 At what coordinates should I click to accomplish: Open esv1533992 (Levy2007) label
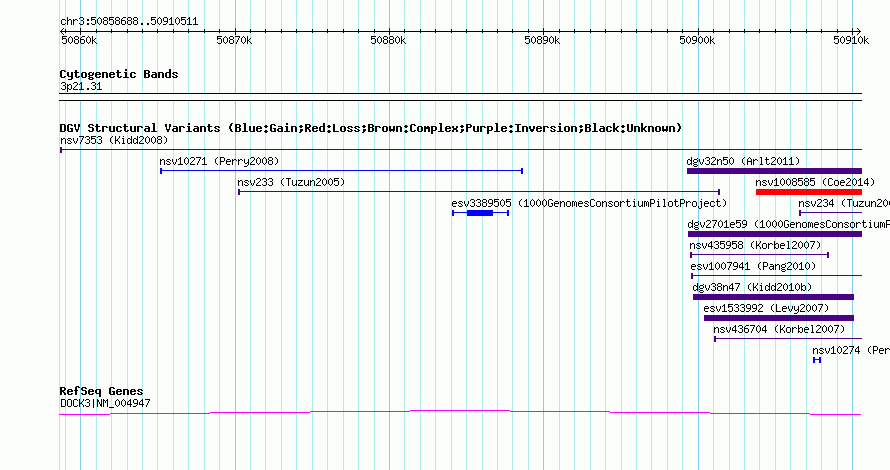(x=766, y=308)
